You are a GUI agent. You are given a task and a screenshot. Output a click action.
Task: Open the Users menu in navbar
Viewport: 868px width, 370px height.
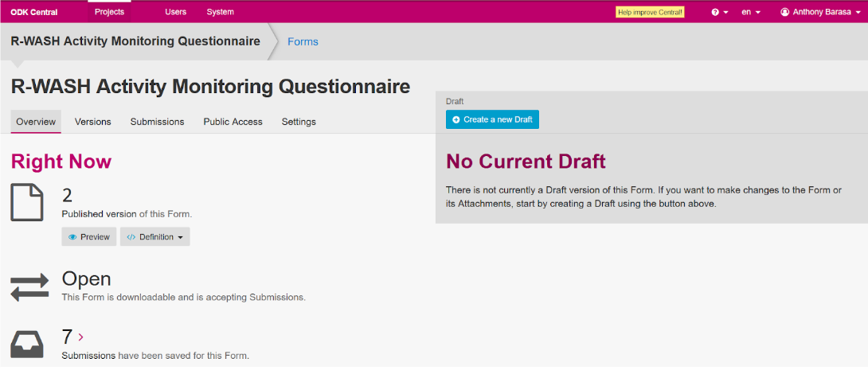(175, 12)
